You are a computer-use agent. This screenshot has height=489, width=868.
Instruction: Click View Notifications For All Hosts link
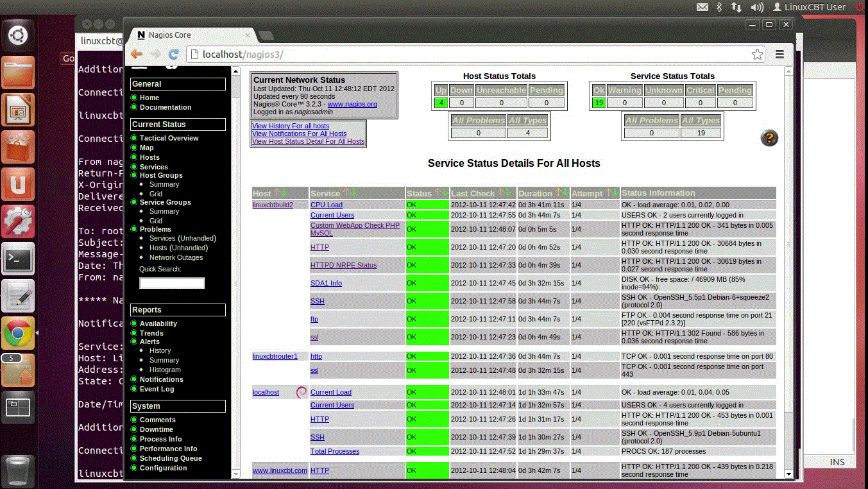(x=299, y=133)
